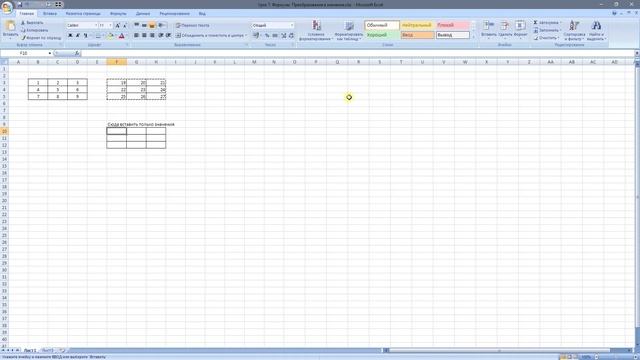The image size is (640, 360).
Task: Click Вырезать (Cut) in clipboard group
Action: (32, 23)
